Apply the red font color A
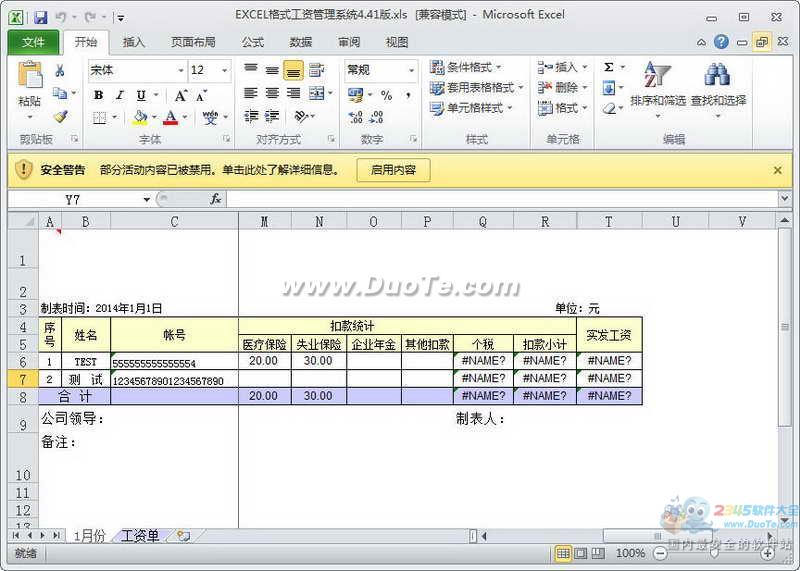Image resolution: width=800 pixels, height=571 pixels. click(171, 117)
